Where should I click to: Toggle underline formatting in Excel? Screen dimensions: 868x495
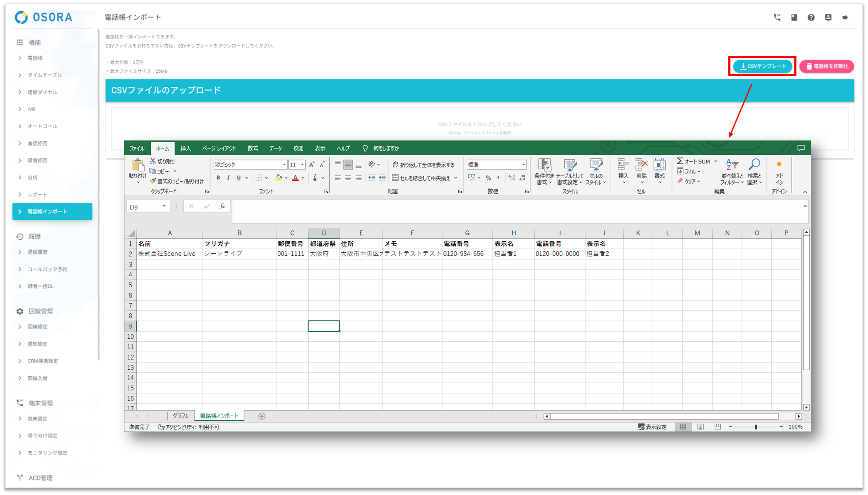239,178
